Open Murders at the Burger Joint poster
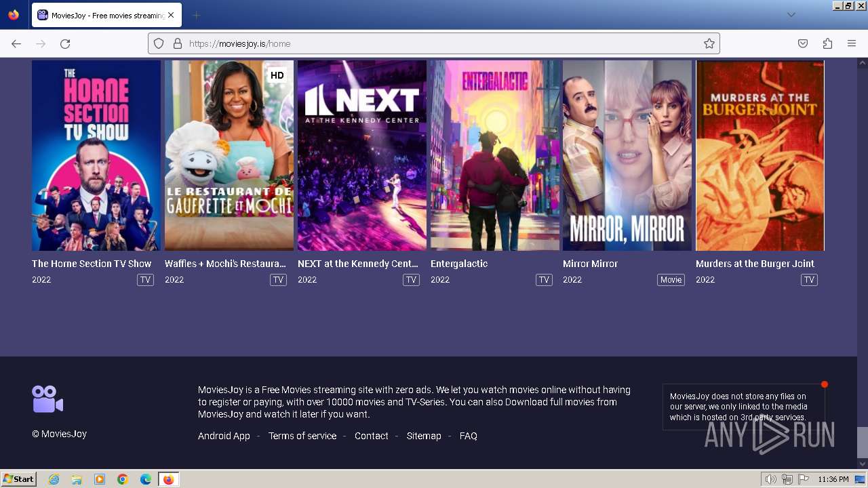868x488 pixels. (760, 156)
